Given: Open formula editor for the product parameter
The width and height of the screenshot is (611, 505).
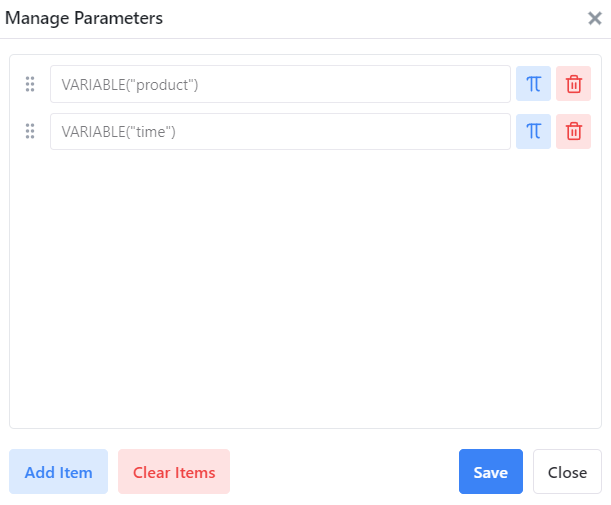Looking at the screenshot, I should 533,84.
